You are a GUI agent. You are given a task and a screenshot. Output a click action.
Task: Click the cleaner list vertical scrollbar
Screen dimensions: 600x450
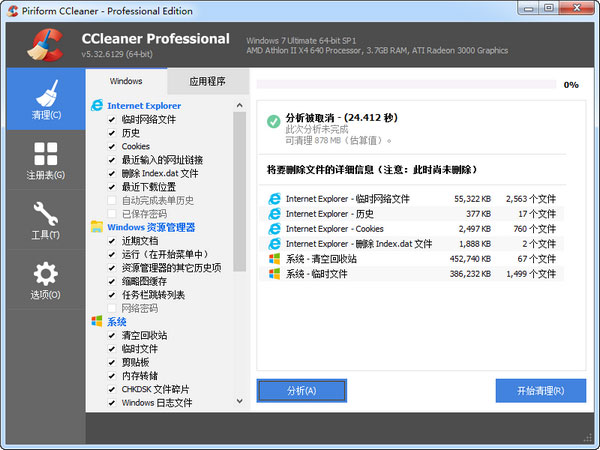(x=240, y=250)
